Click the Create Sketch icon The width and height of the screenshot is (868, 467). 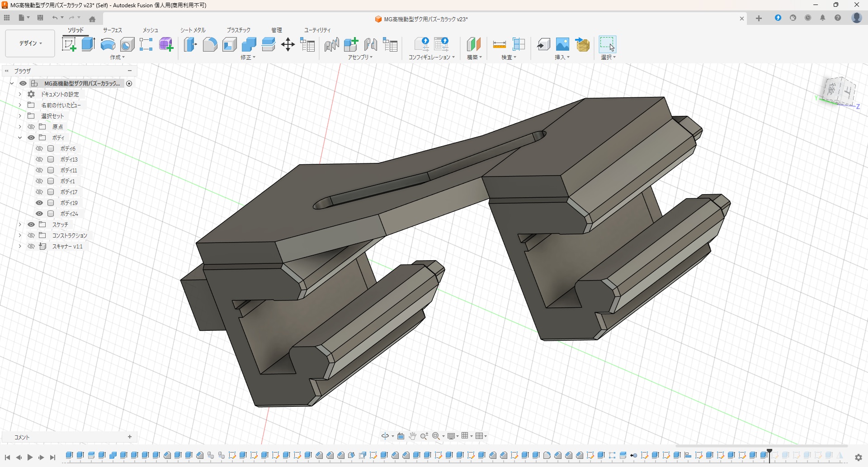pos(69,44)
